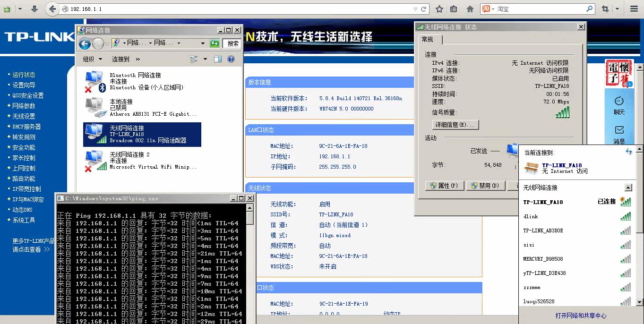Open the browser downloads arrow icon
644x324 pixels.
pyautogui.click(x=34, y=9)
